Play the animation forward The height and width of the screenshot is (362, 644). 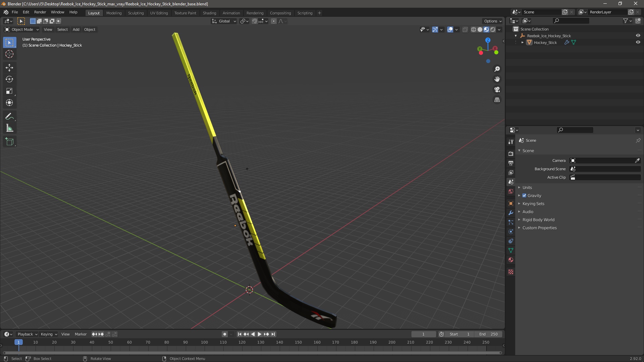[x=259, y=334]
